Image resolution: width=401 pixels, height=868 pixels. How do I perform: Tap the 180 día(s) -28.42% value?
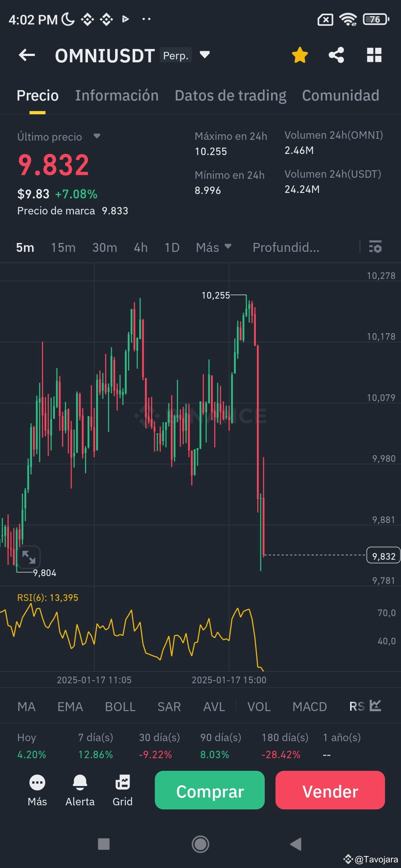(x=281, y=754)
